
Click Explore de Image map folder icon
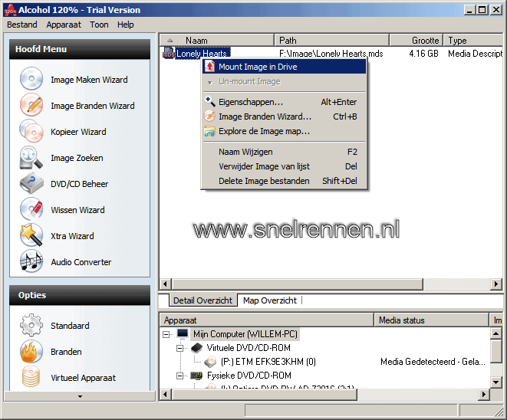pos(209,131)
